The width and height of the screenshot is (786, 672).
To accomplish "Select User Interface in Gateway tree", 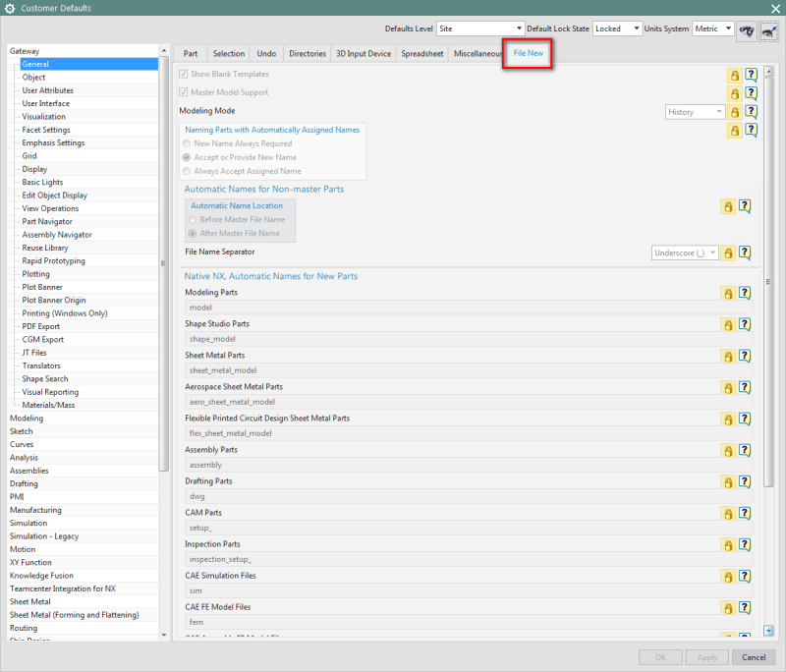I will tap(45, 104).
